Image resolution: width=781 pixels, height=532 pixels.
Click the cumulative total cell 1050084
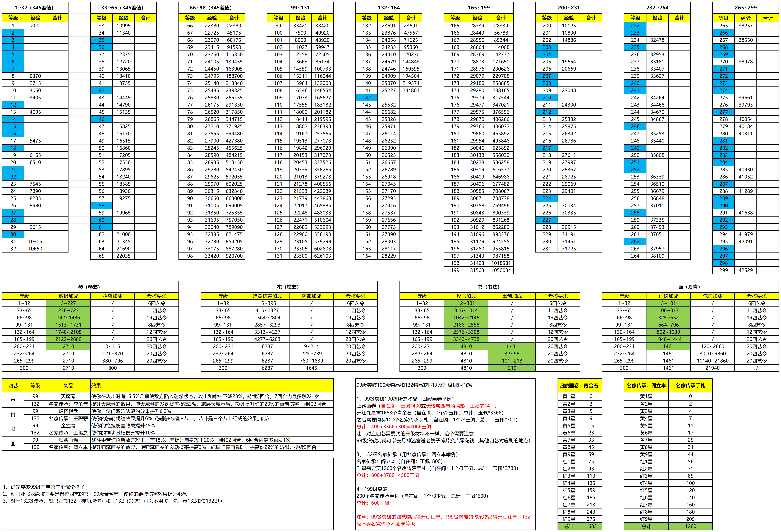pos(501,270)
